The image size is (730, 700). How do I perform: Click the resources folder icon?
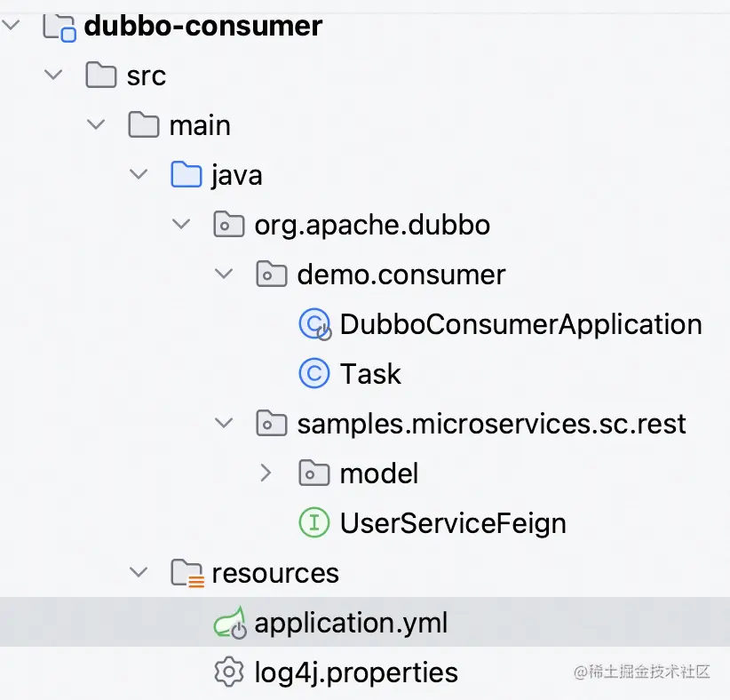click(x=186, y=573)
